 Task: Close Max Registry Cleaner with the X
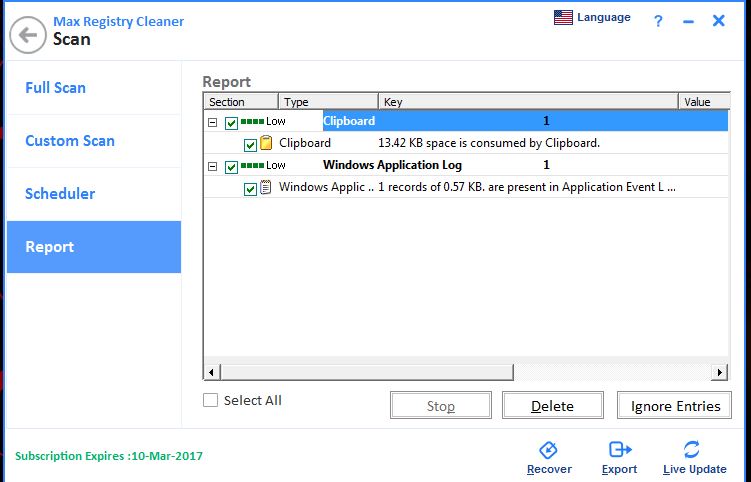click(x=718, y=20)
